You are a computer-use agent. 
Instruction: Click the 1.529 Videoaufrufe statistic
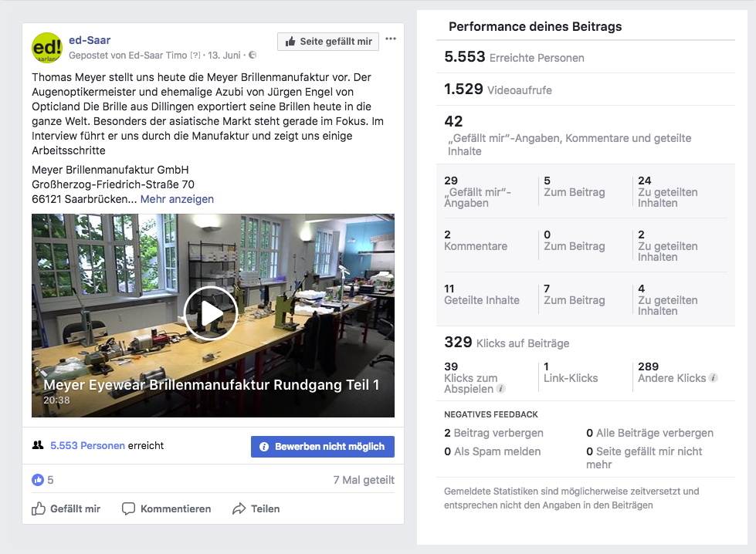click(498, 90)
